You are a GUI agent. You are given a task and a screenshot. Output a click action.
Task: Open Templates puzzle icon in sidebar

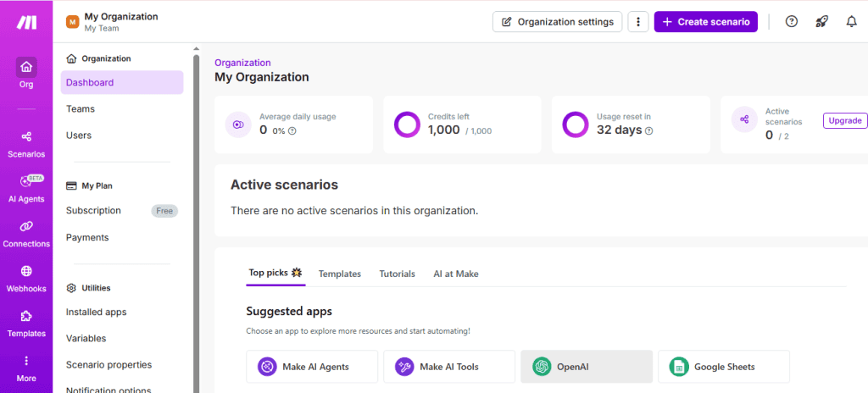pos(26,323)
